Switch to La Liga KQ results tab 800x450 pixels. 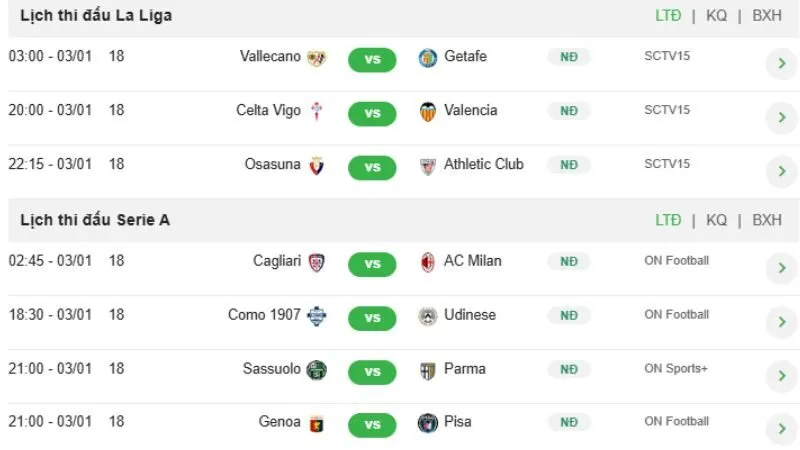716,15
